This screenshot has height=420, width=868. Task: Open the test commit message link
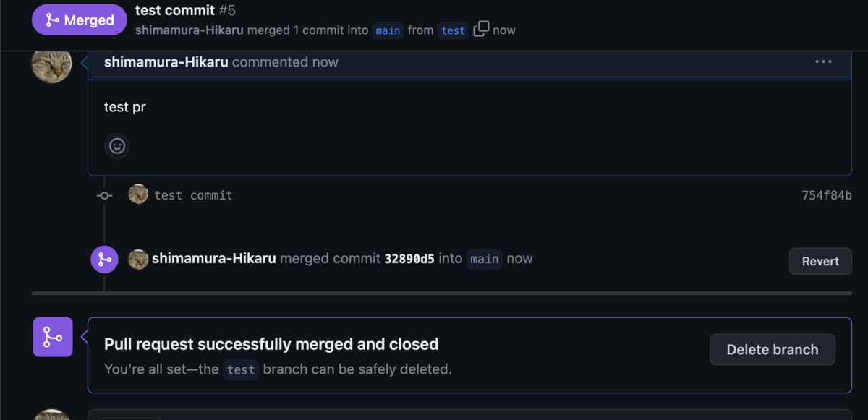click(x=193, y=195)
